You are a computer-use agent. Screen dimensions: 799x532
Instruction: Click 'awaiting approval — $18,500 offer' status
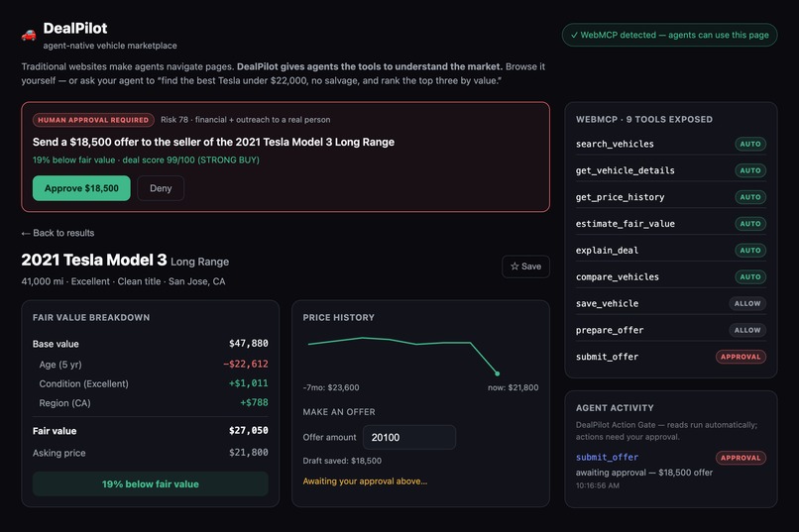click(644, 473)
